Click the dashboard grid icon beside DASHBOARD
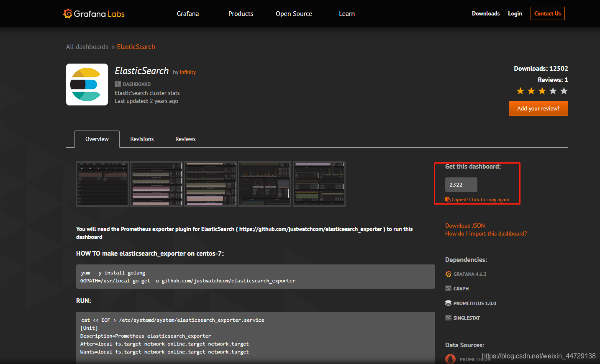 [x=118, y=84]
